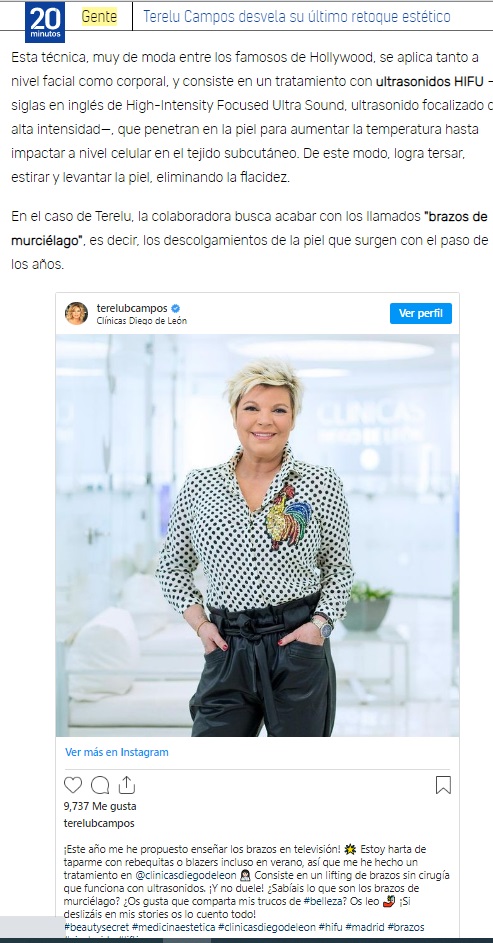Click the 20 minutos logo
Image resolution: width=493 pixels, height=943 pixels.
pos(44,22)
